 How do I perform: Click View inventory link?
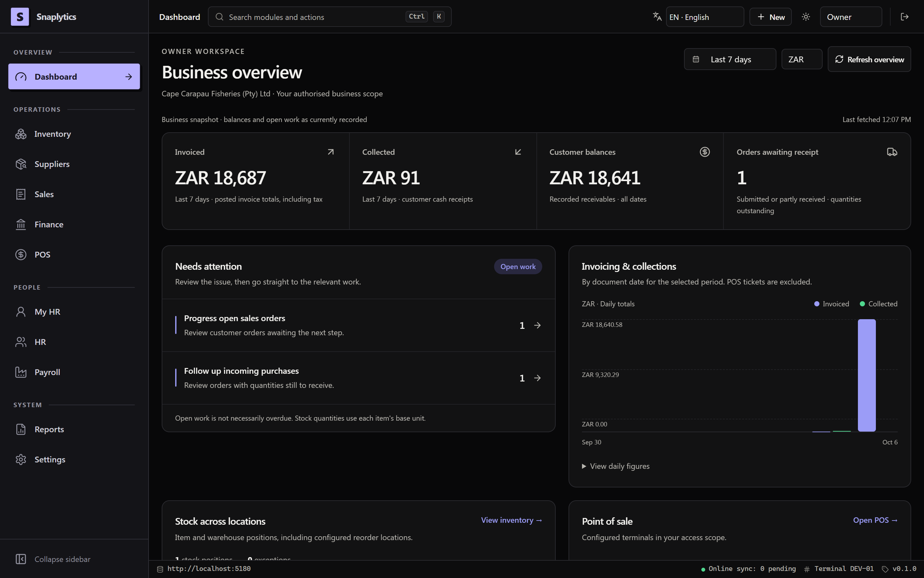coord(511,520)
